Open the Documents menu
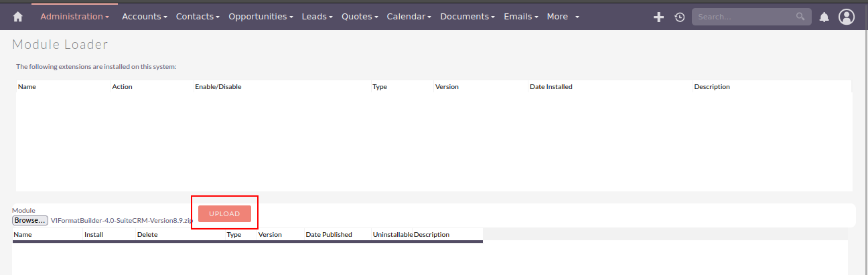This screenshot has width=868, height=275. click(467, 17)
